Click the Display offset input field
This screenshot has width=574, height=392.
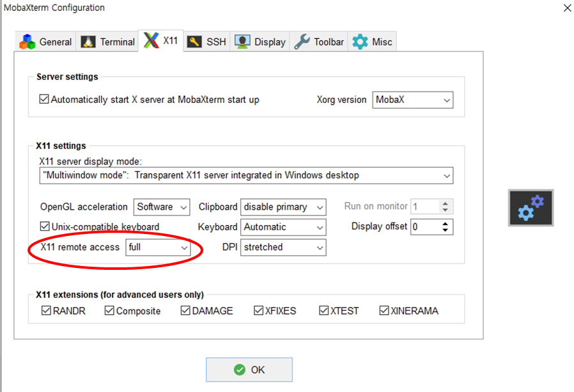click(x=425, y=227)
